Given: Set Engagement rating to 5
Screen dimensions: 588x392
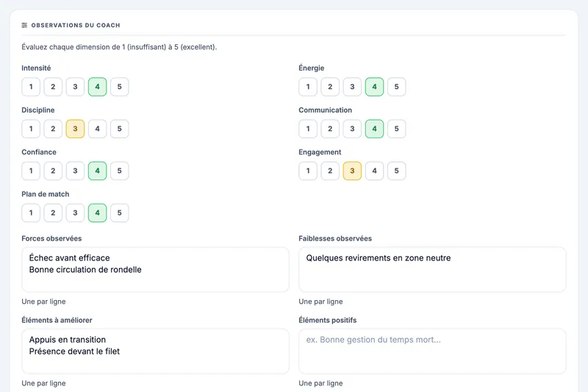Looking at the screenshot, I should (396, 171).
